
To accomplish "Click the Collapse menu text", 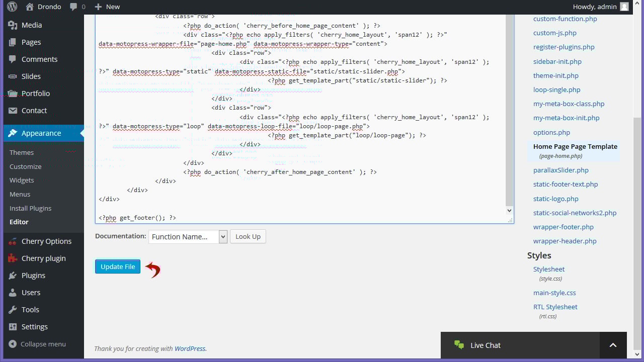I will click(43, 344).
